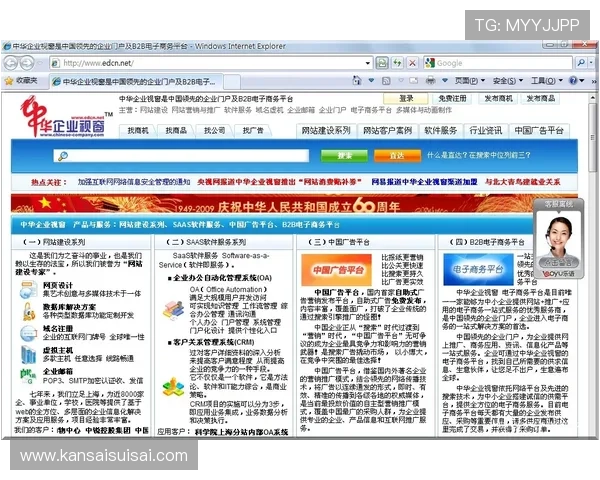Click the red Stop loading icon

(x=412, y=63)
